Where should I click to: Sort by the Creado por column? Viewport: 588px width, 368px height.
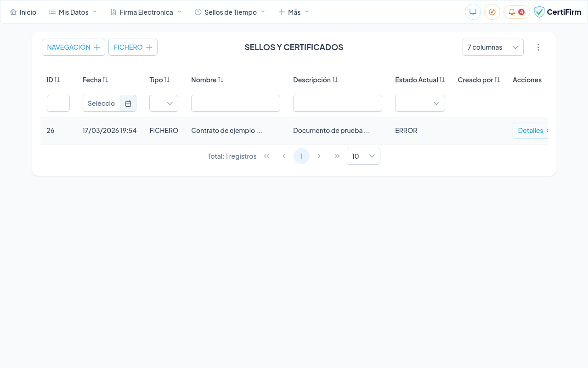coord(497,80)
